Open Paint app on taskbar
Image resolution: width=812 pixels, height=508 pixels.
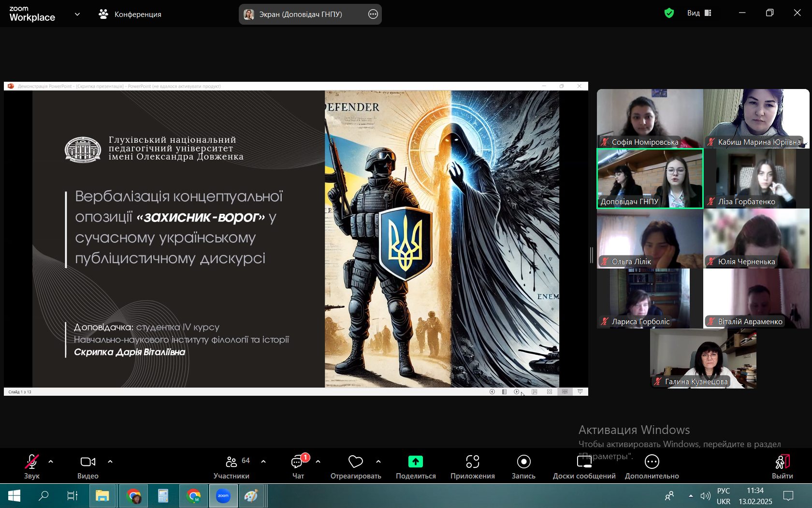(x=251, y=496)
